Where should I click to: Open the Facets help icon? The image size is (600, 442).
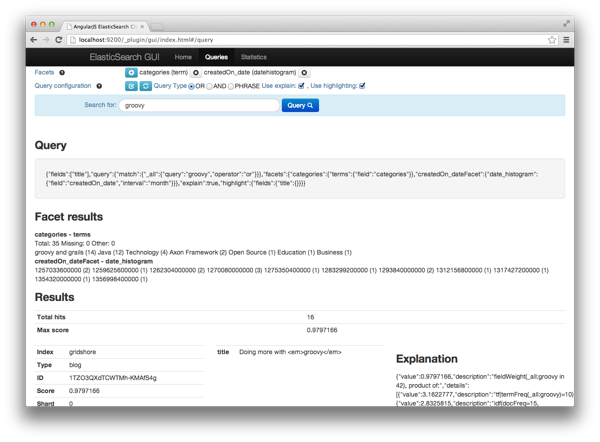pyautogui.click(x=62, y=73)
